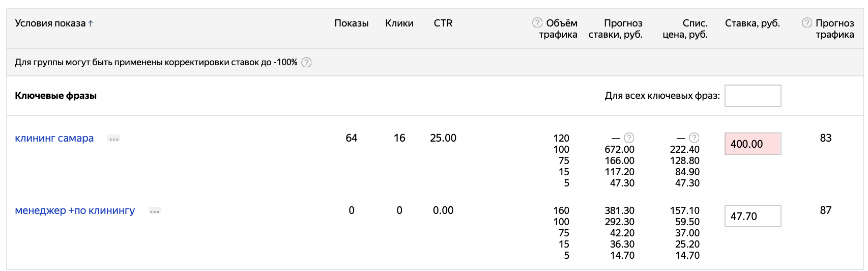
Task: Click help icon beside dash in Спис. цена
Action: point(695,138)
